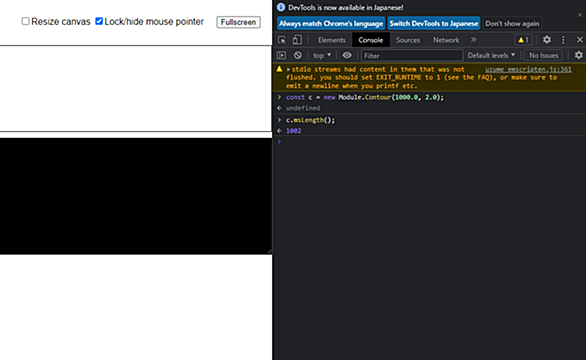Open the Network tab
Image resolution: width=586 pixels, height=360 pixels.
coord(446,40)
